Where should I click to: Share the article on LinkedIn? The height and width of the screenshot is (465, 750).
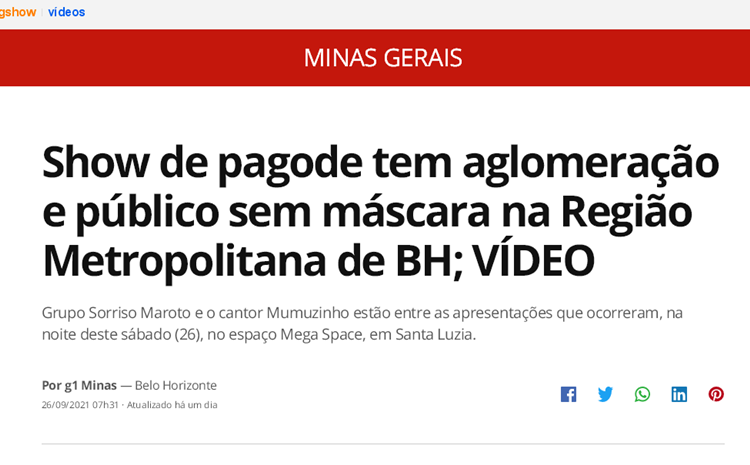click(x=679, y=394)
